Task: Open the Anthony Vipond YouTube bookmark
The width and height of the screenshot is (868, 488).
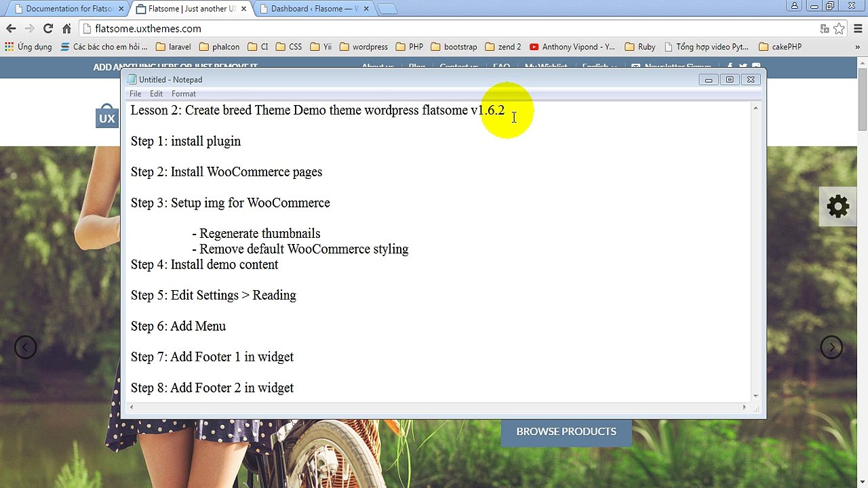Action: tap(572, 47)
